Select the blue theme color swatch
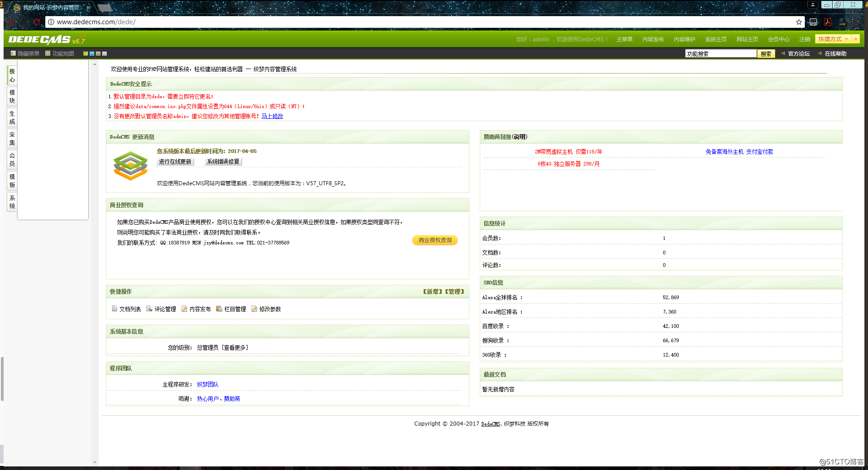868x470 pixels. 92,53
